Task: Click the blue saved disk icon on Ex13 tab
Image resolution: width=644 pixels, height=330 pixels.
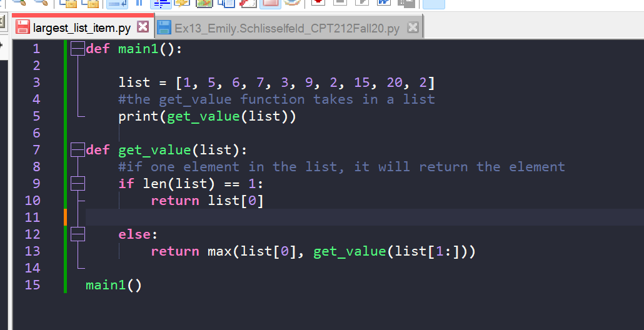Action: tap(164, 28)
